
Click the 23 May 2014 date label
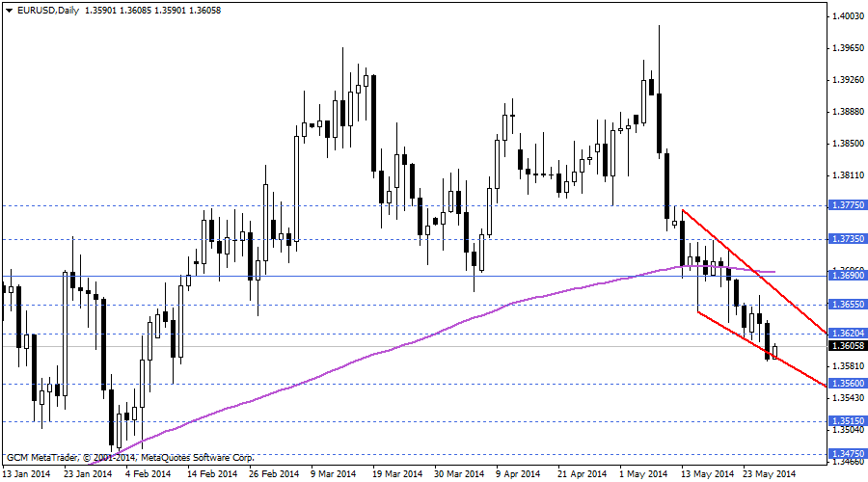coord(769,474)
